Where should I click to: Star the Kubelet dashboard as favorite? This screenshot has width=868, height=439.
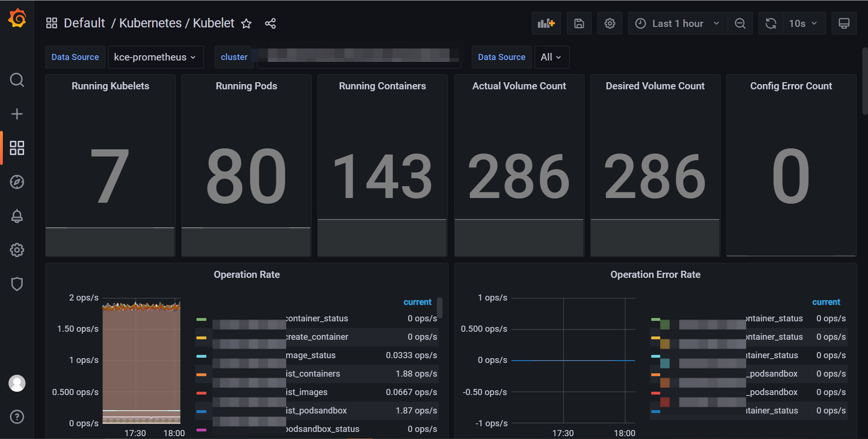246,24
